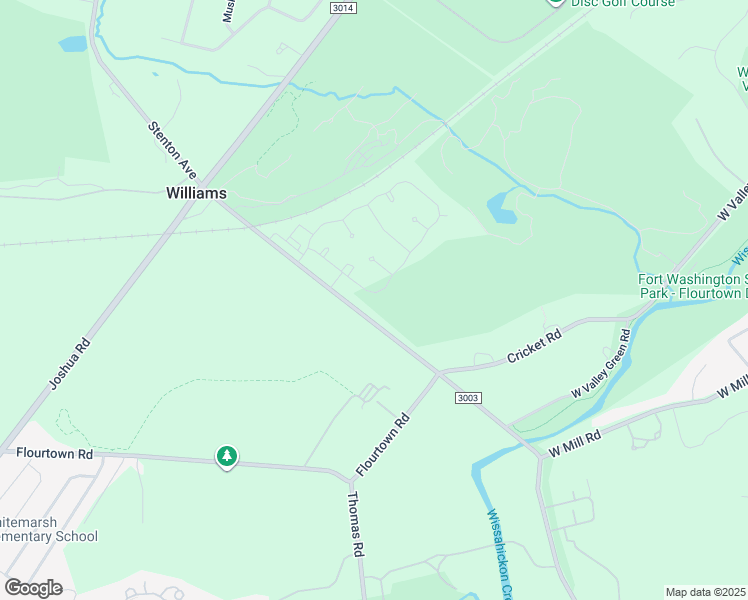This screenshot has height=600, width=748.
Task: Click the Disc Golf Course marker icon
Action: click(556, 2)
